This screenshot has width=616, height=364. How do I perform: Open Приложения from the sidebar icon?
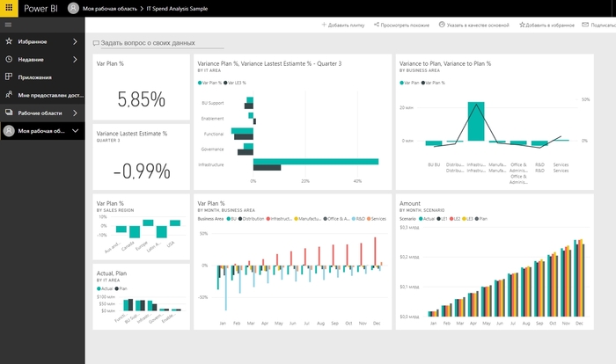9,76
